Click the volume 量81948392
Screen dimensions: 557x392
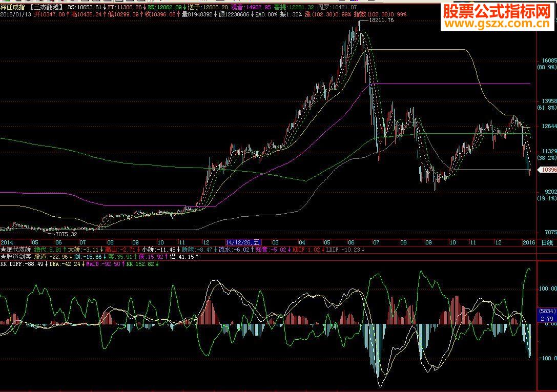(197, 14)
